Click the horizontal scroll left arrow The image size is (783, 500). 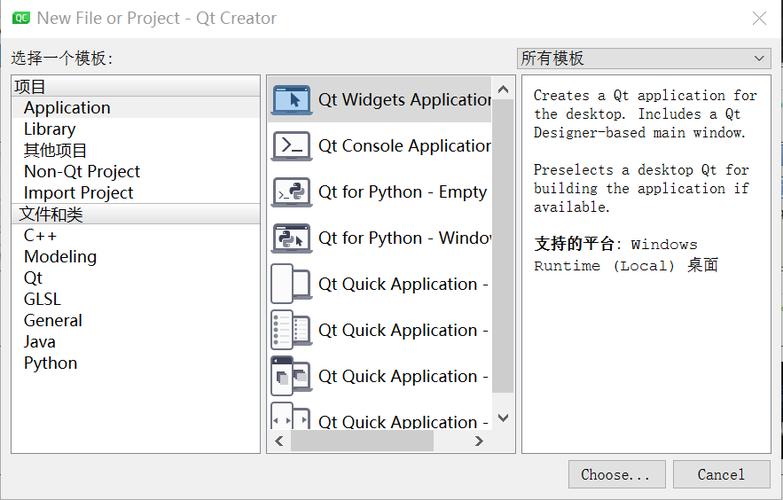[x=279, y=441]
